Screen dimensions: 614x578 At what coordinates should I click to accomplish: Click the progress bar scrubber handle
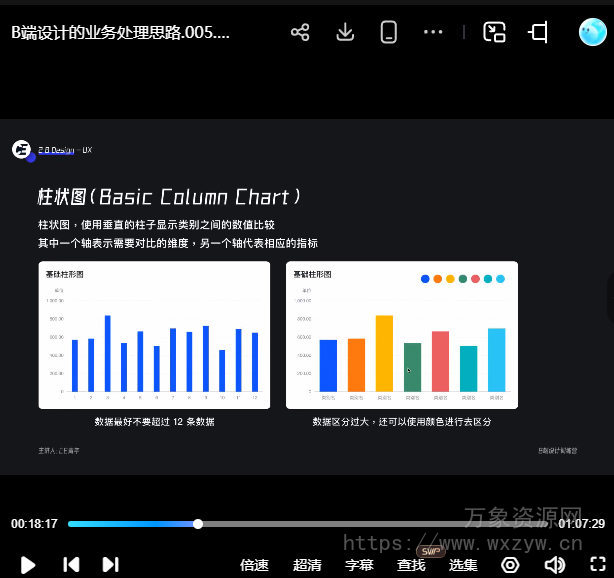pos(198,524)
